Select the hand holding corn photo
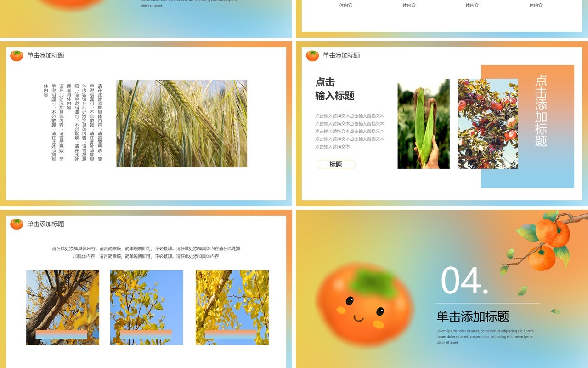The height and width of the screenshot is (368, 588). pos(424,124)
